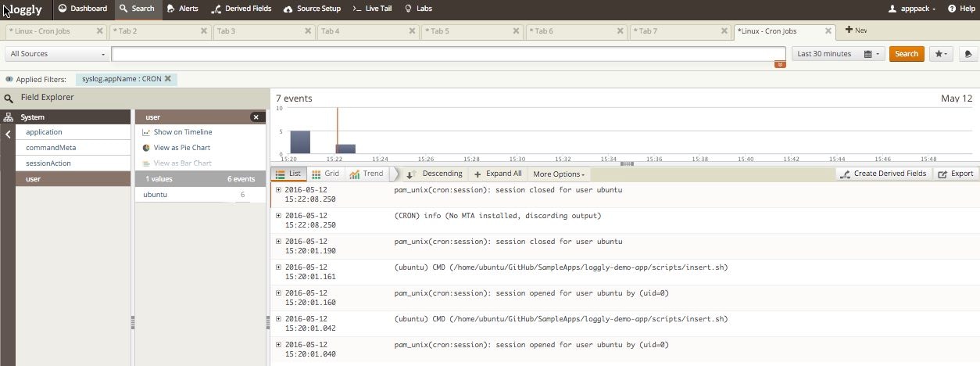Toggle Descending sort order
This screenshot has height=366, width=980.
(x=435, y=174)
